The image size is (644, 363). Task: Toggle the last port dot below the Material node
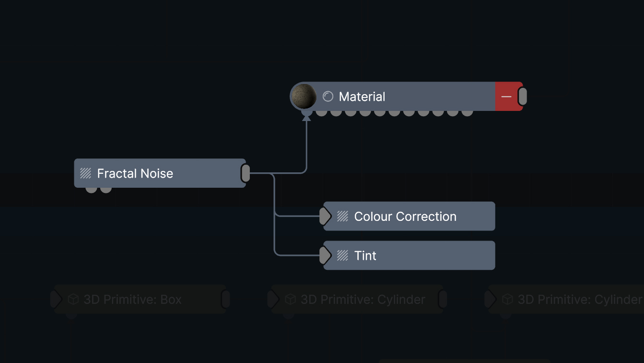466,113
